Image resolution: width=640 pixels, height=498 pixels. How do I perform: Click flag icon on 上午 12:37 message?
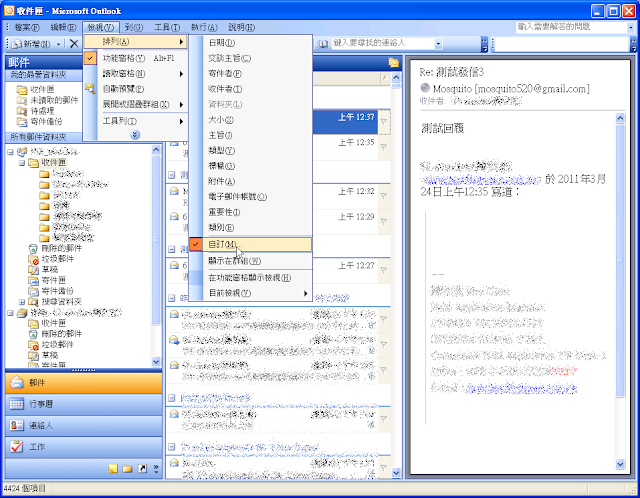click(384, 122)
